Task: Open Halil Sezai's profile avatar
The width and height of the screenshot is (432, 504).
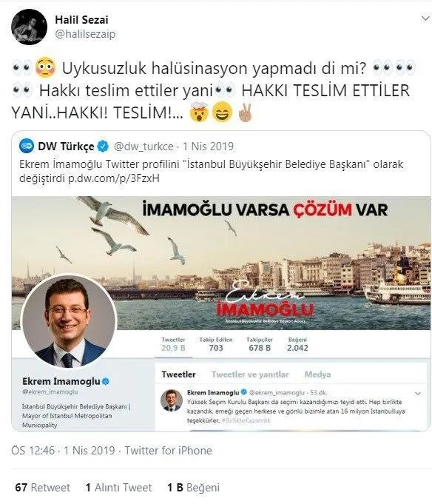Action: [x=30, y=27]
